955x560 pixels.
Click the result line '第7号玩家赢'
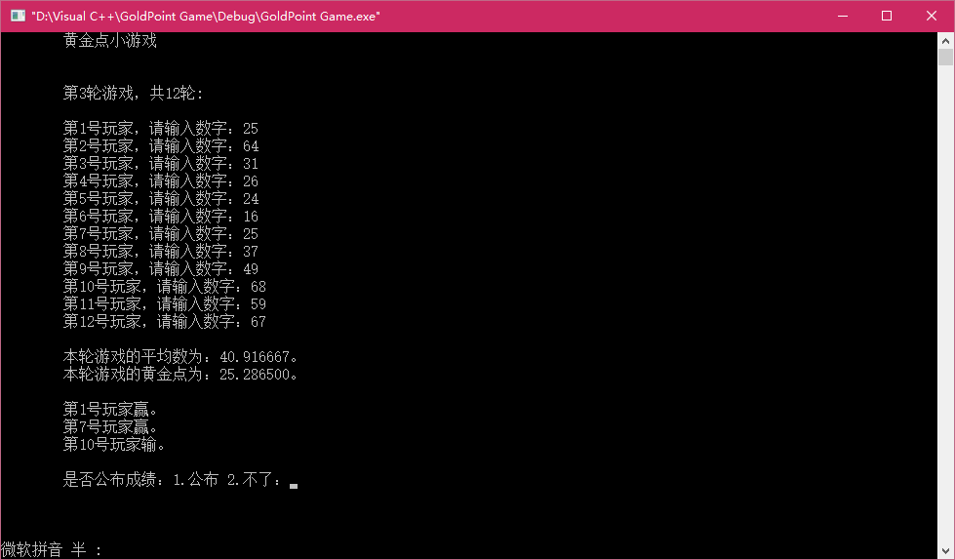[x=110, y=427]
